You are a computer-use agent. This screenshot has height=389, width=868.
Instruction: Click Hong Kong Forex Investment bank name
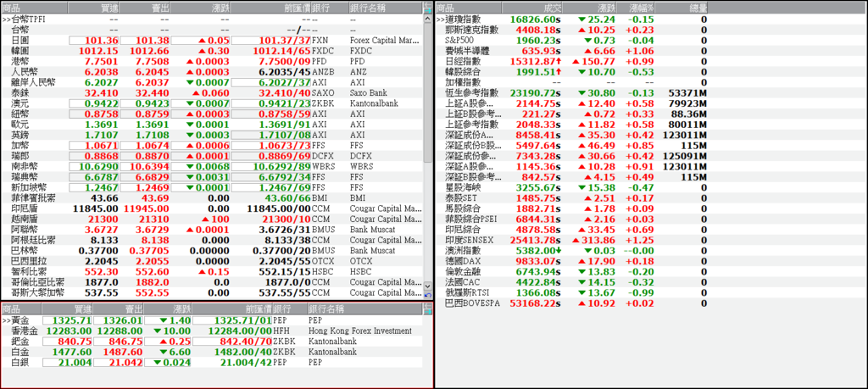tap(359, 331)
